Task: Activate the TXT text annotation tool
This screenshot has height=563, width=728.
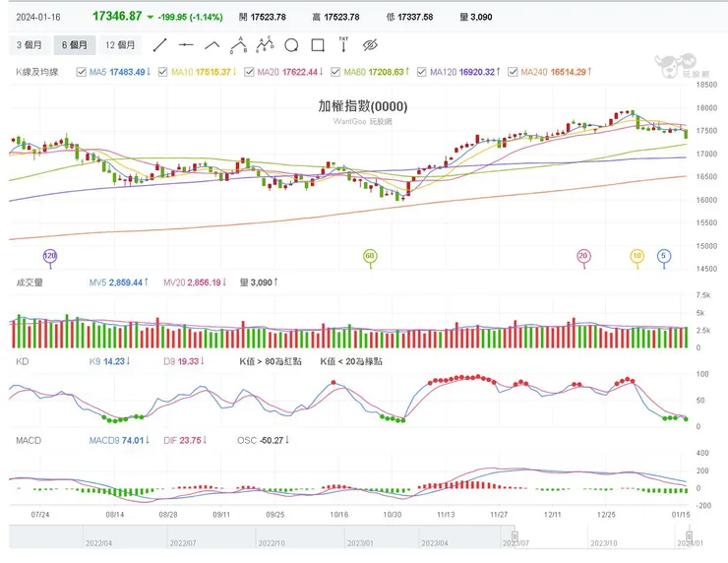Action: tap(343, 44)
